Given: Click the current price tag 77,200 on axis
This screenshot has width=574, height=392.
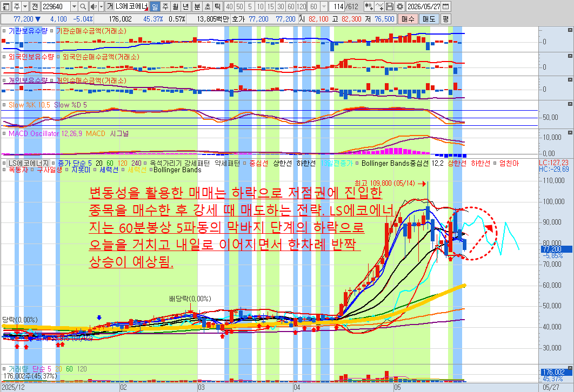Looking at the screenshot, I should point(556,249).
